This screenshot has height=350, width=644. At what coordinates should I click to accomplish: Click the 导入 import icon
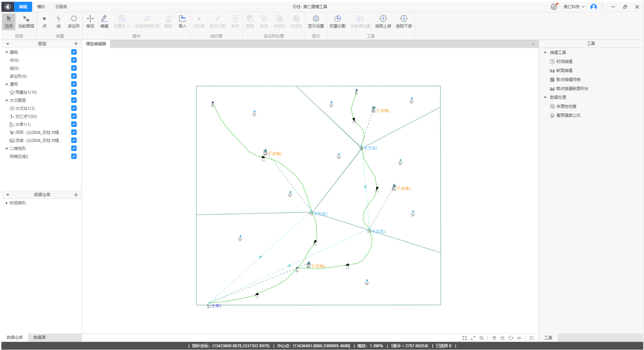(182, 22)
